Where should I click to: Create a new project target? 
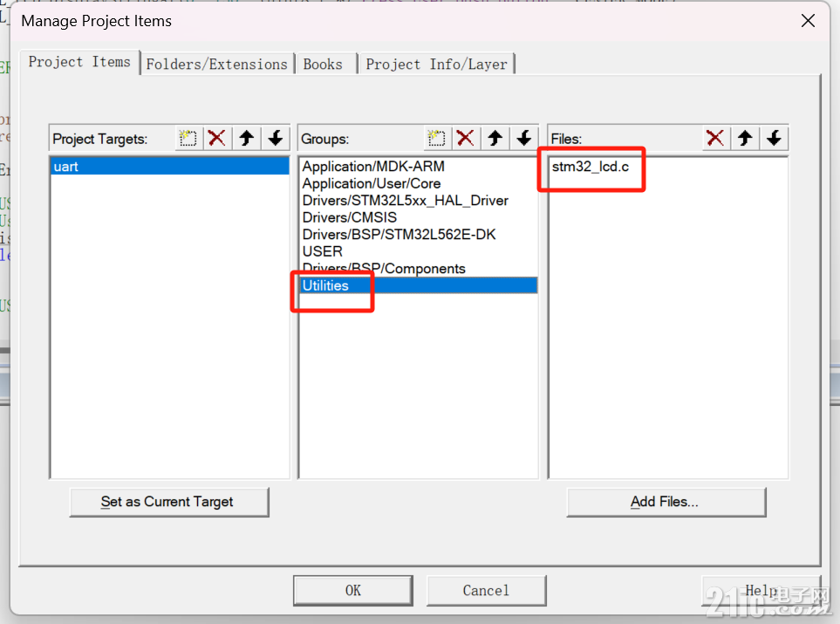coord(188,138)
